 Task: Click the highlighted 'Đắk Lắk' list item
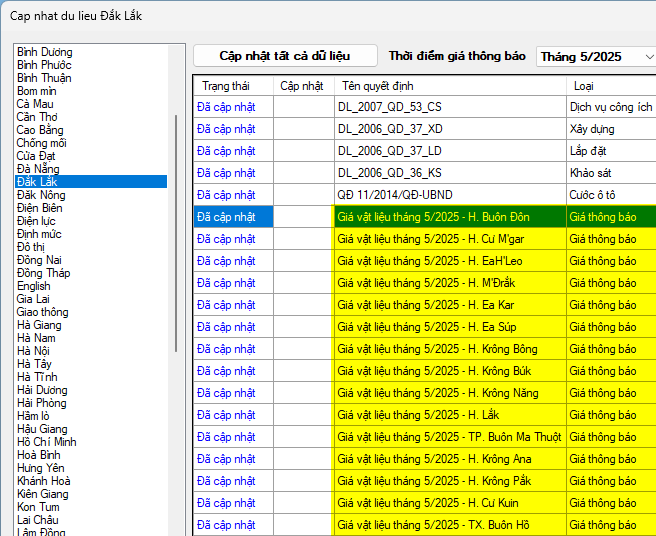click(x=91, y=182)
